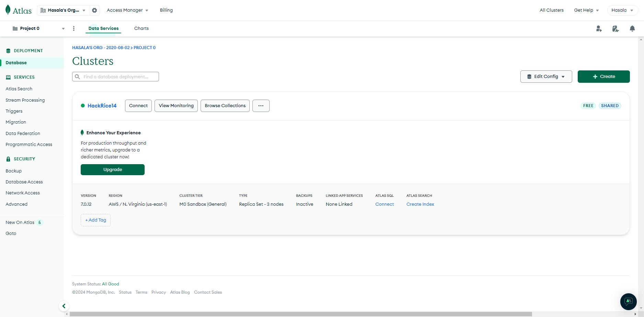644x317 pixels.
Task: Open the Terms footer link
Action: coord(142,292)
